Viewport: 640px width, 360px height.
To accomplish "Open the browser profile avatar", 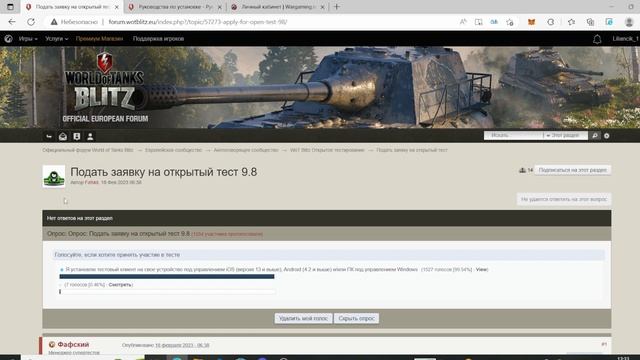I will [x=629, y=22].
